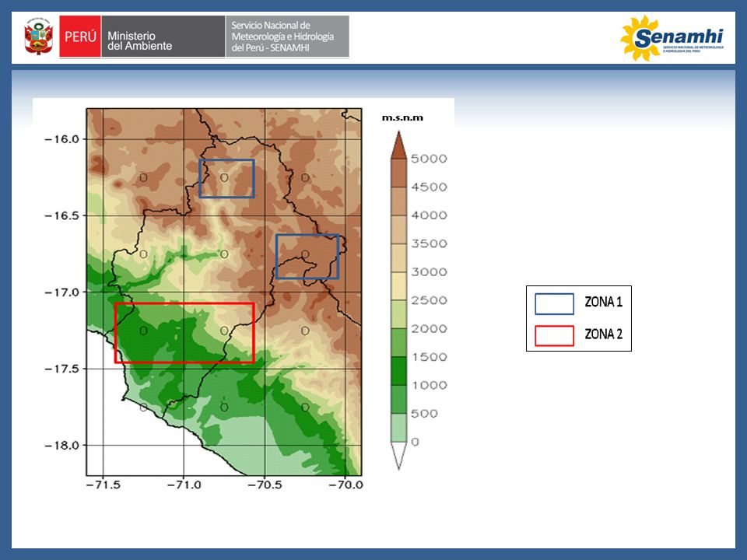
Task: Click the "4500" elevation scale label
Action: (x=430, y=187)
